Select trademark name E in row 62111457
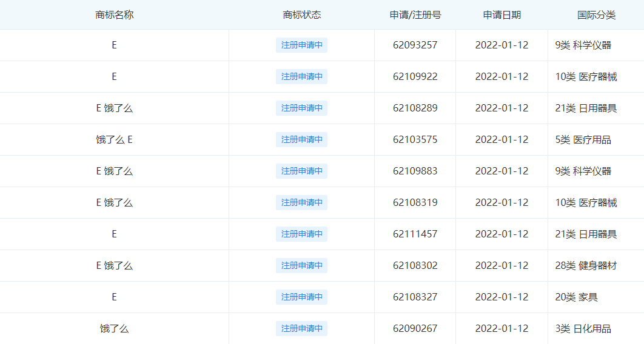This screenshot has width=644, height=344. (x=114, y=234)
